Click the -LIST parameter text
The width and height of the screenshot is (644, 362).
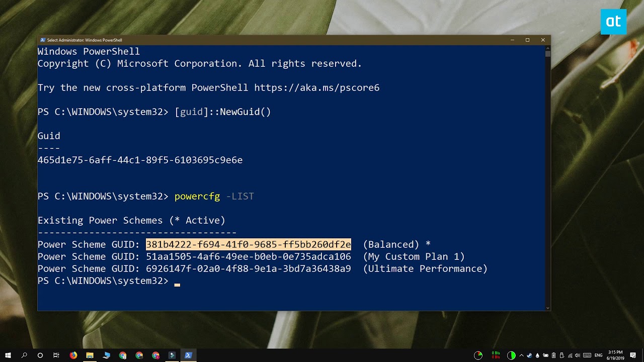coord(240,196)
